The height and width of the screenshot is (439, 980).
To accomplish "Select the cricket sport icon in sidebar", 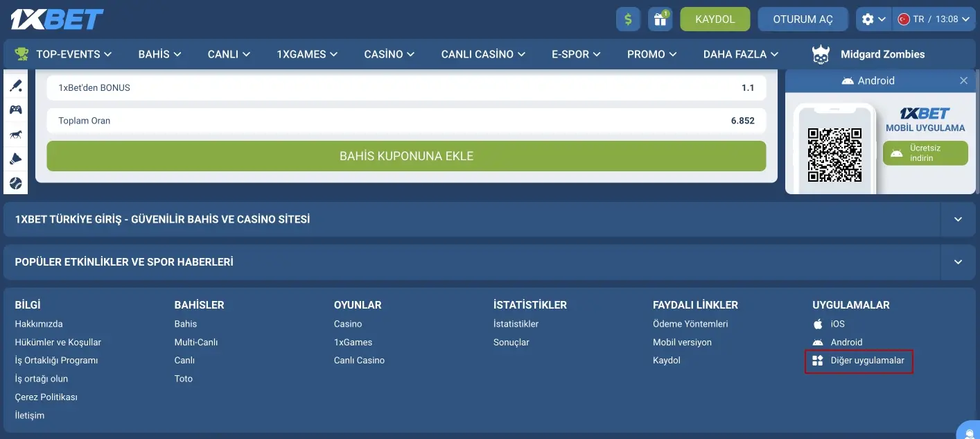I will click(x=15, y=86).
